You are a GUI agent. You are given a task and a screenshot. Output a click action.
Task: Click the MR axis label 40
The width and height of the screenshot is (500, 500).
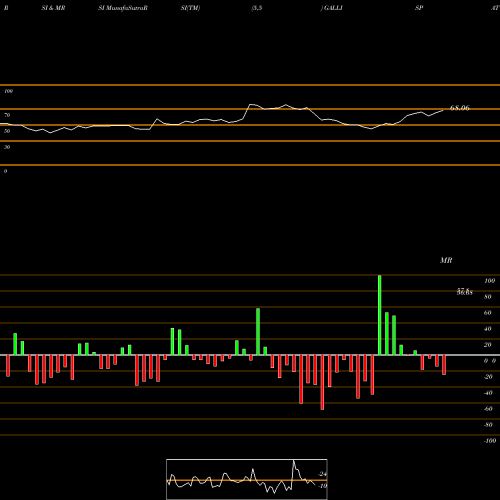488,329
